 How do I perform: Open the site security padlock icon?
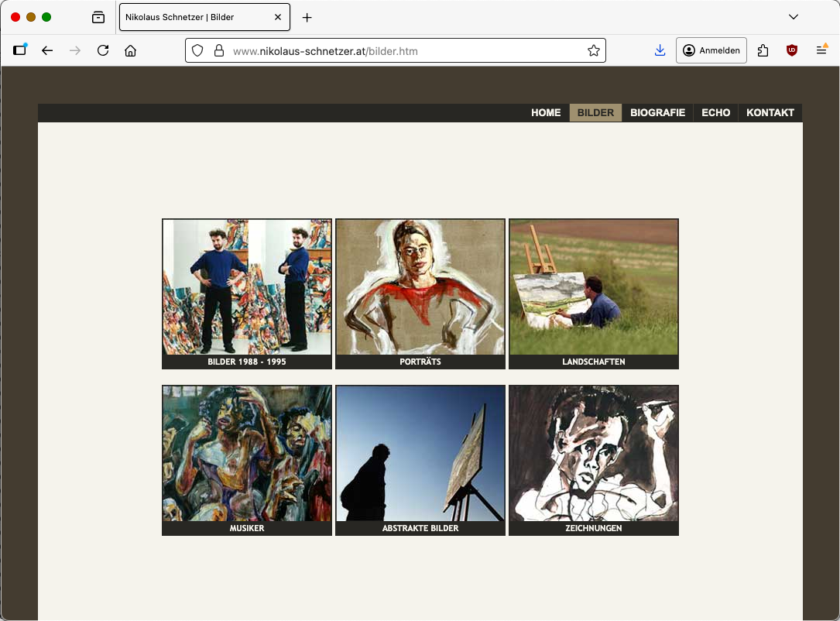pyautogui.click(x=219, y=50)
